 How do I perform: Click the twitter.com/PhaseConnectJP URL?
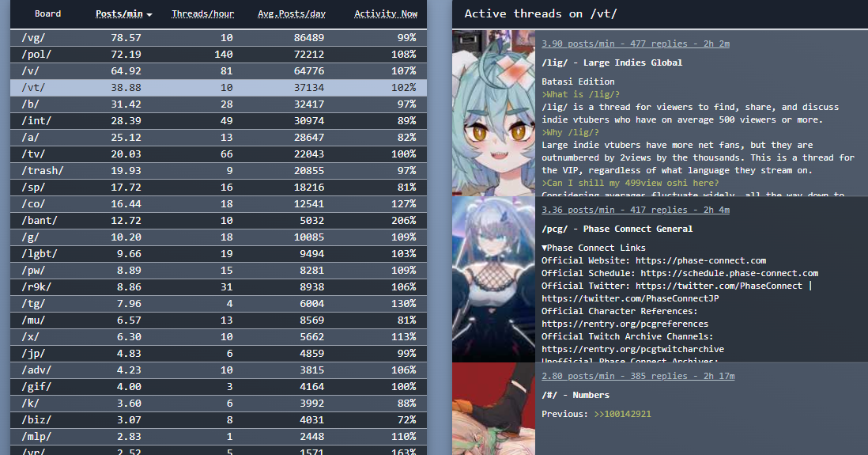coord(630,298)
